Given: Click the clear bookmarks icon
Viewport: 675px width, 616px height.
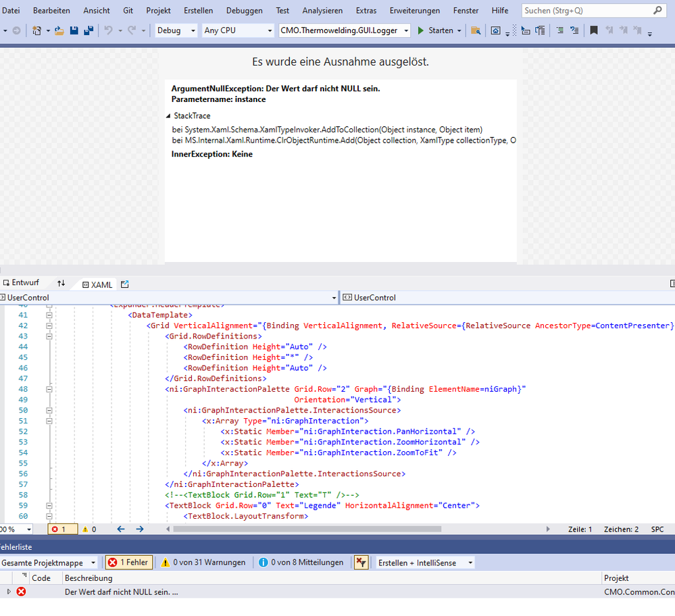Looking at the screenshot, I should point(638,30).
